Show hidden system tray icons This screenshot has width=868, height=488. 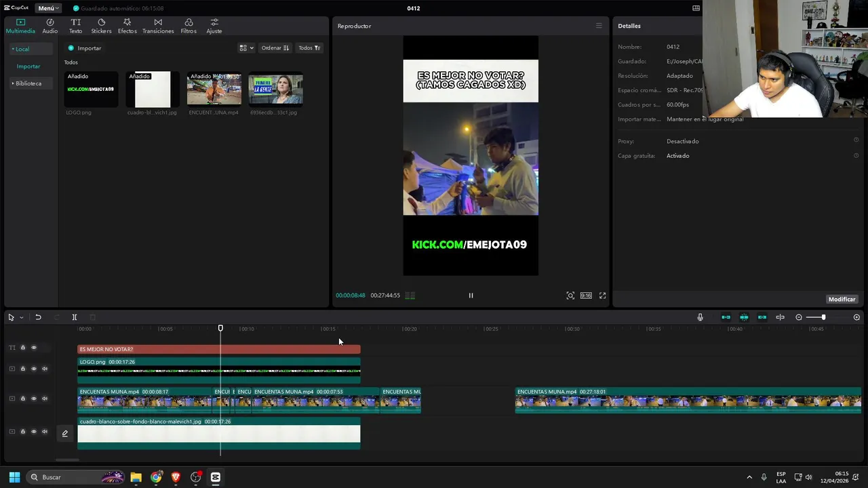tap(749, 477)
